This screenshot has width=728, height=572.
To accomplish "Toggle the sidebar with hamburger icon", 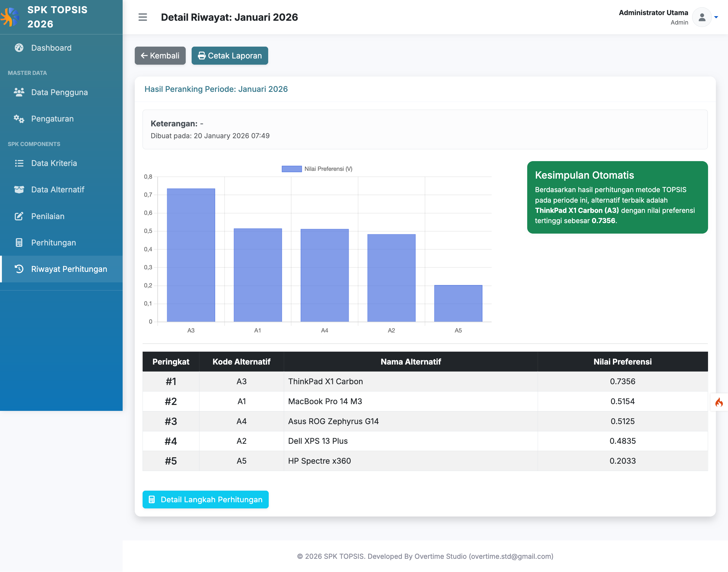I will tap(143, 17).
